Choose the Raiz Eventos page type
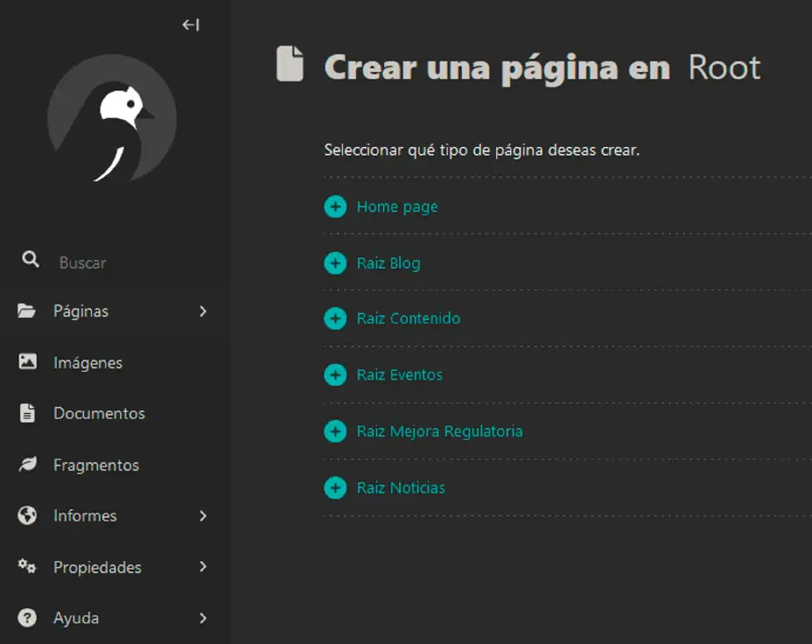The width and height of the screenshot is (812, 644). point(399,374)
